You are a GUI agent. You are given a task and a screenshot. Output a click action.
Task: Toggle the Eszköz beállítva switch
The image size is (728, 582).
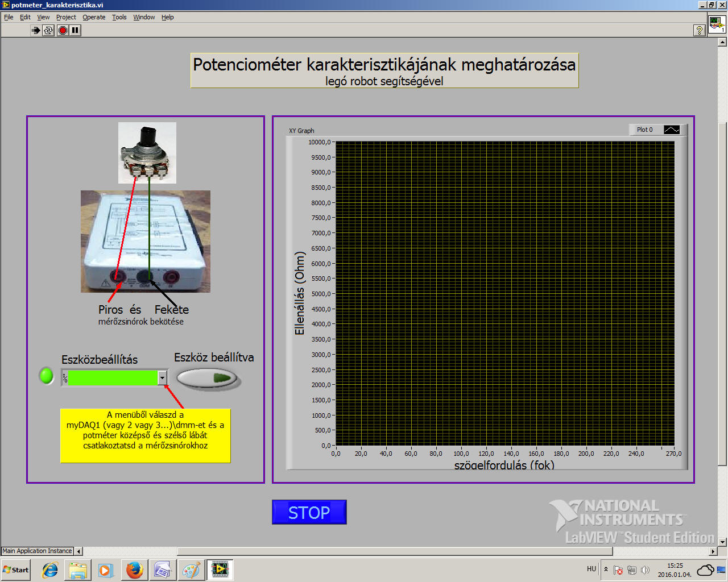click(207, 378)
